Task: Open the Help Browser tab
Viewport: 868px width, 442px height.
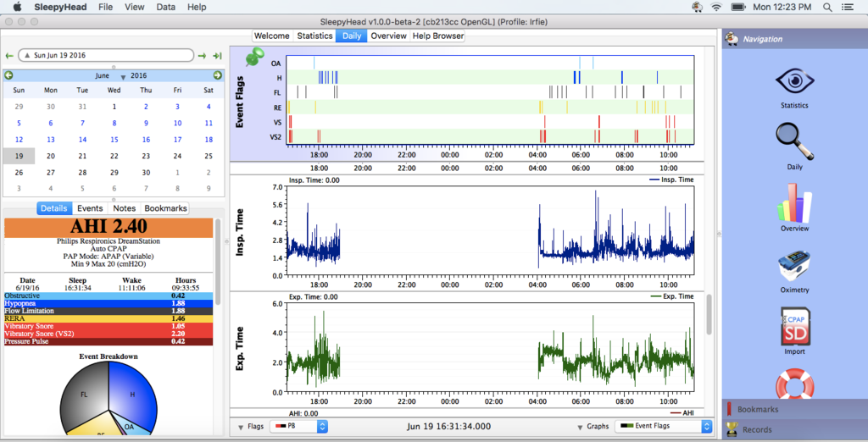Action: pos(438,36)
